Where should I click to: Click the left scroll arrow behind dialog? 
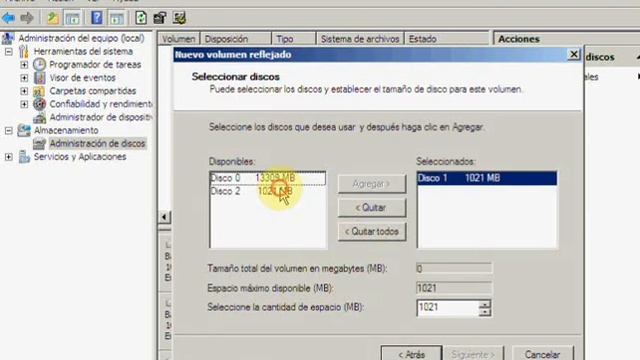tap(164, 217)
